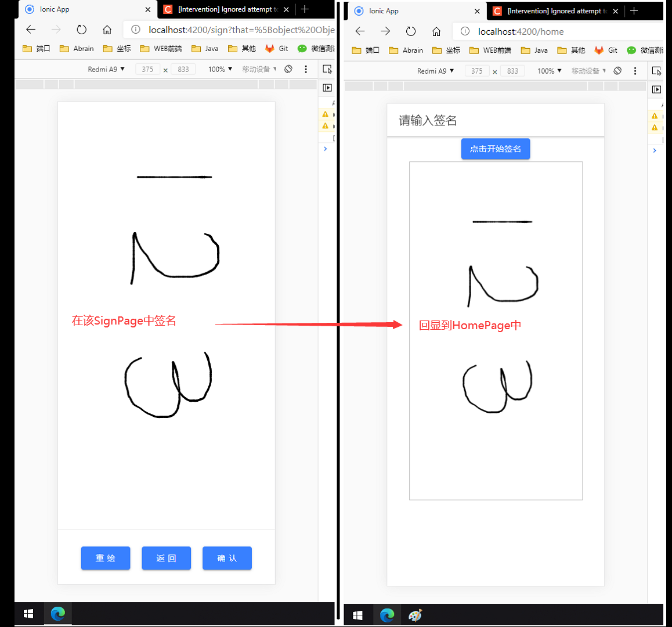Close Intervention tab in right window
The height and width of the screenshot is (627, 672).
tap(616, 11)
